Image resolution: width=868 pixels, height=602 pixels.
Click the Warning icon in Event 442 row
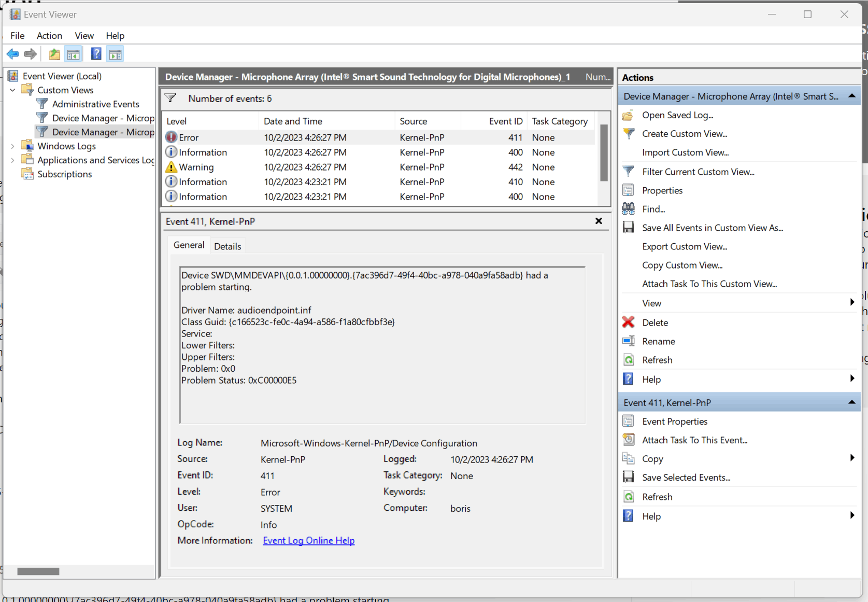[x=171, y=167]
